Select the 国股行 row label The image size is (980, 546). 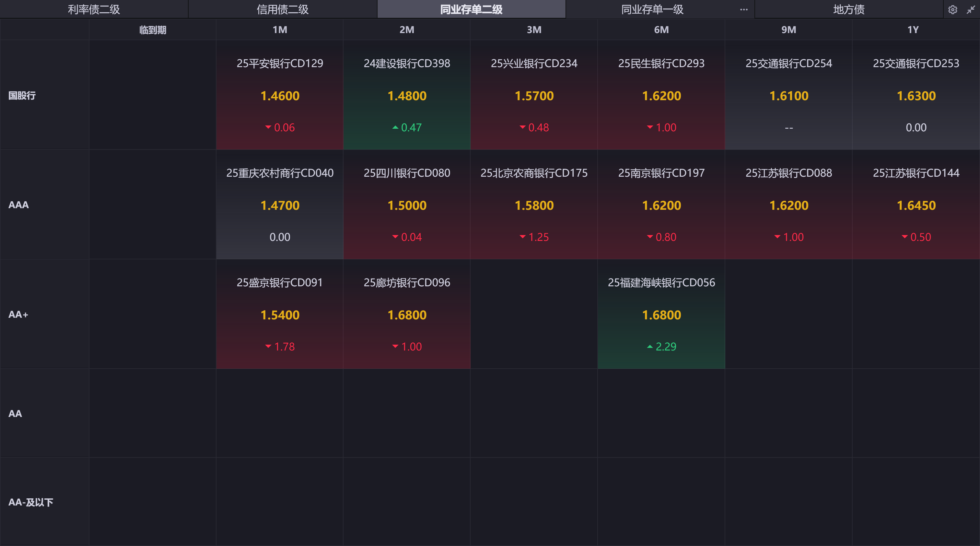[22, 96]
